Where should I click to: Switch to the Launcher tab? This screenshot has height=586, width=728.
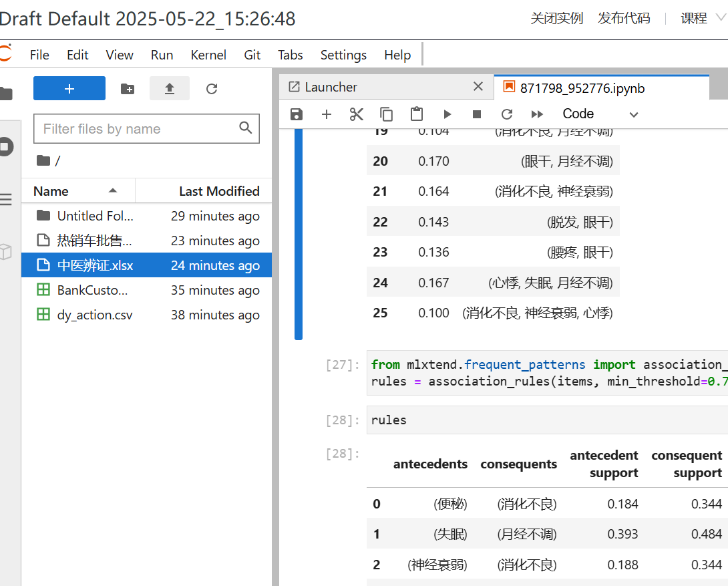(331, 87)
